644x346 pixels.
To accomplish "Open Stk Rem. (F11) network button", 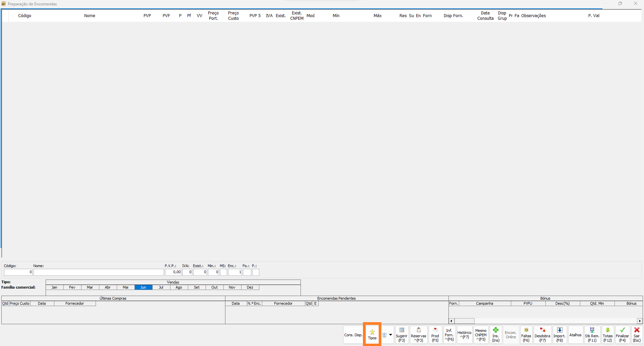I will coord(592,335).
